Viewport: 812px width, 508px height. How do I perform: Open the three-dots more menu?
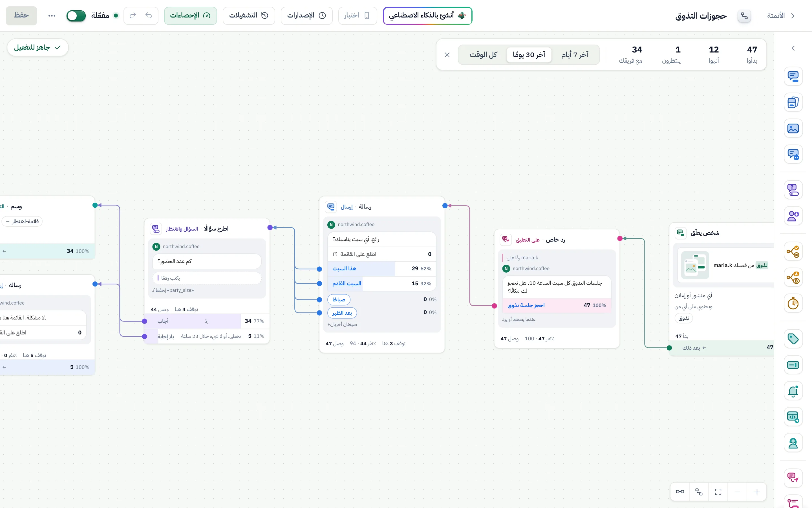pyautogui.click(x=52, y=16)
